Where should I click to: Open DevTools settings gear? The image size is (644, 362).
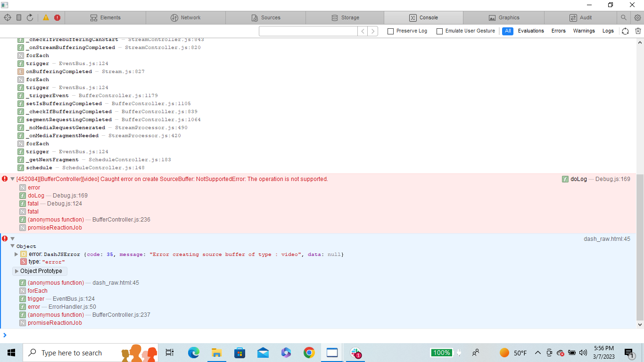pyautogui.click(x=637, y=17)
